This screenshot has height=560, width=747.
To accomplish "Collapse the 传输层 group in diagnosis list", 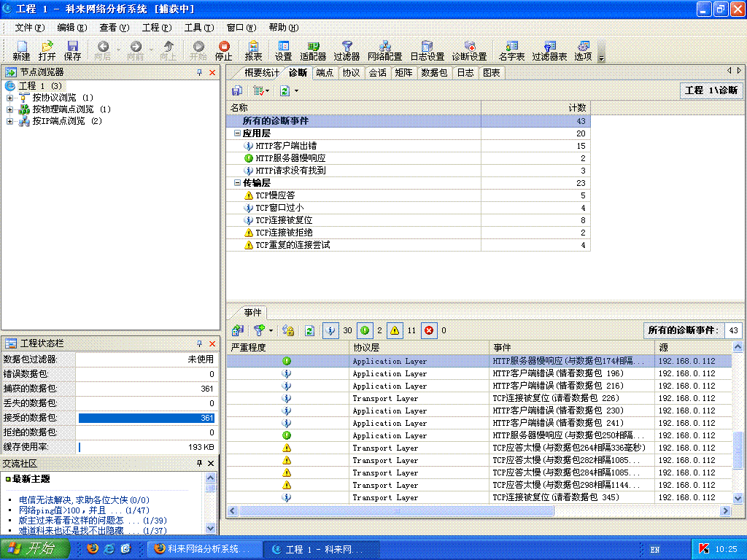I will point(237,183).
